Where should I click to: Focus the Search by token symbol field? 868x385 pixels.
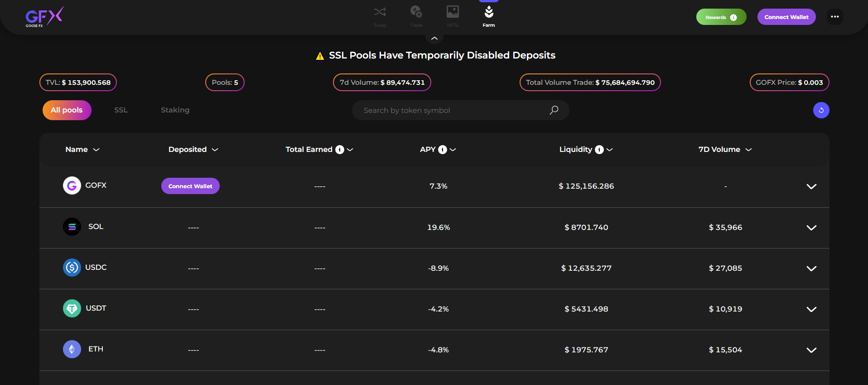point(460,110)
